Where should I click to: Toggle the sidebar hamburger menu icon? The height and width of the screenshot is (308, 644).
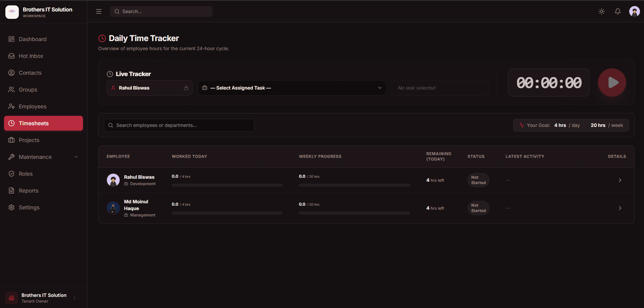coord(99,11)
